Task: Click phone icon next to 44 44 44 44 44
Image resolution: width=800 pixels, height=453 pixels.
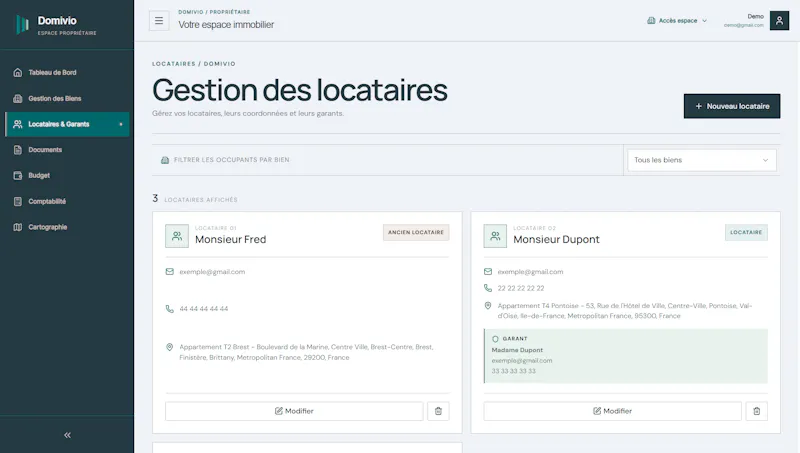Action: [x=170, y=309]
